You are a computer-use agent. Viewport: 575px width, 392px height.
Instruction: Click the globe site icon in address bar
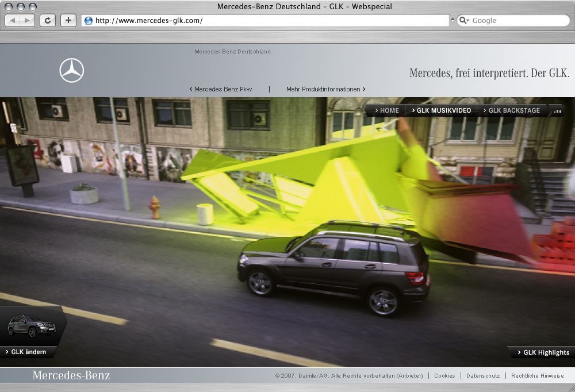pos(89,21)
